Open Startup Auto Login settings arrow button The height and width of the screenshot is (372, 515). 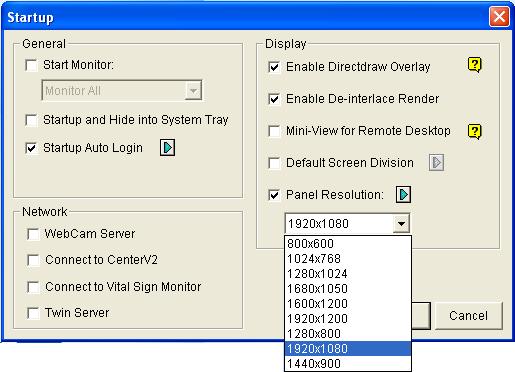click(167, 147)
